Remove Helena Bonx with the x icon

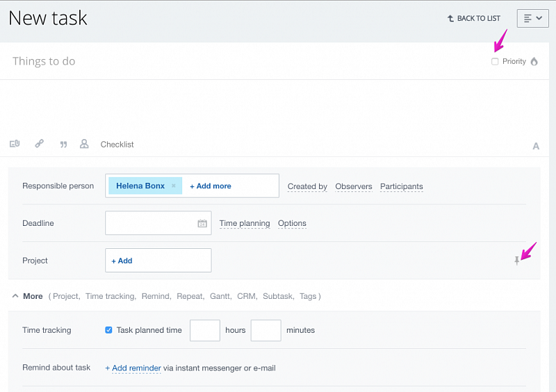[x=174, y=186]
